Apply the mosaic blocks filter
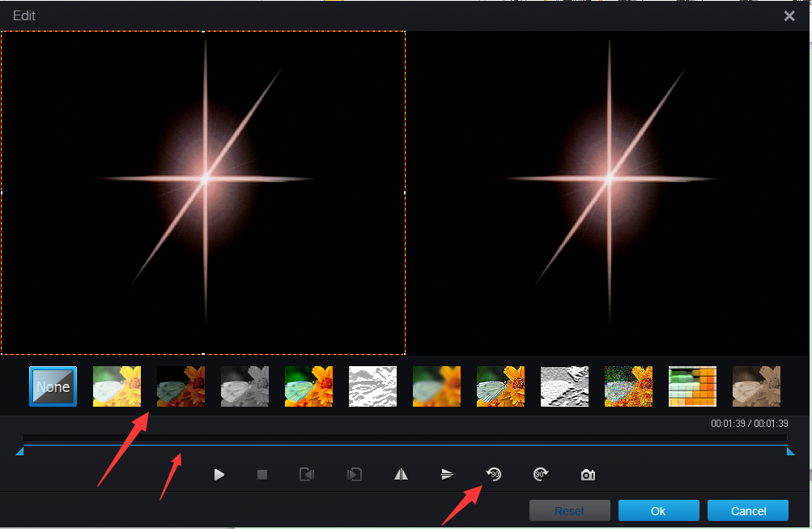 (692, 386)
